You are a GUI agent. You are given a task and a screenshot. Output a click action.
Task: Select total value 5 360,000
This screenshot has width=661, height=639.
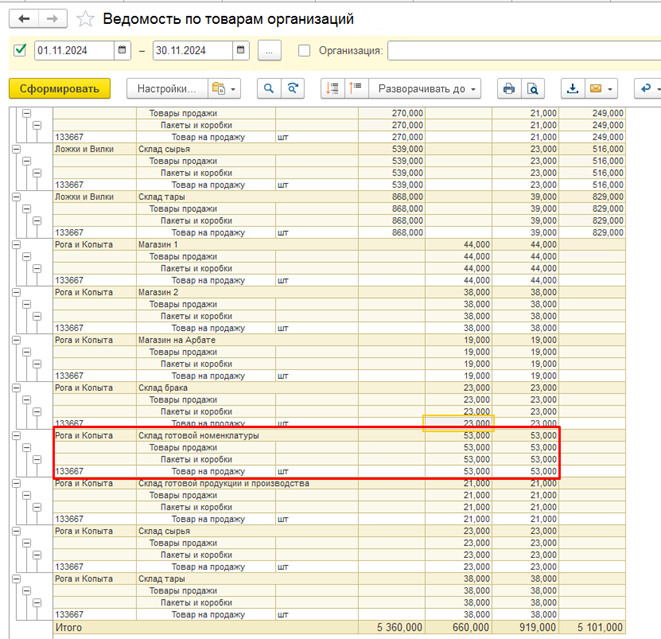click(x=392, y=627)
